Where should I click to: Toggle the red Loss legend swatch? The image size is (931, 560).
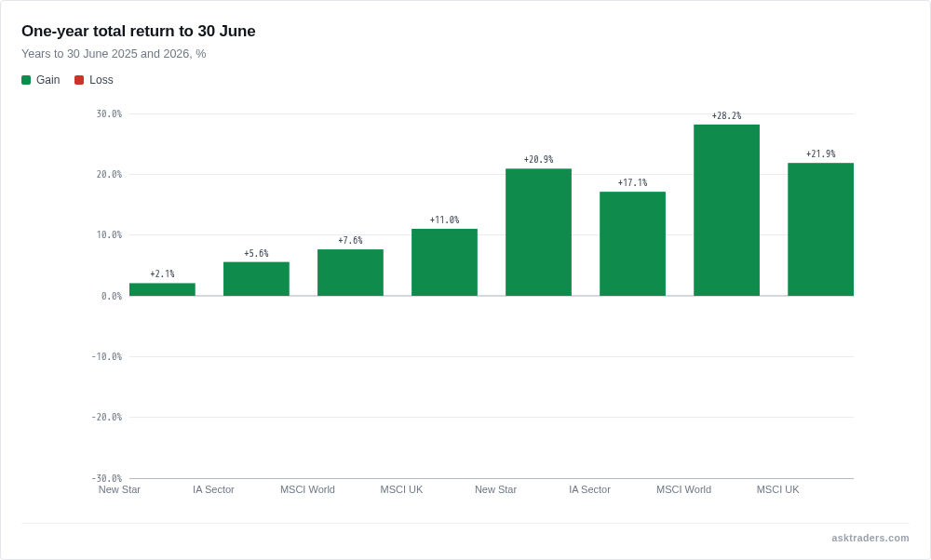point(79,80)
